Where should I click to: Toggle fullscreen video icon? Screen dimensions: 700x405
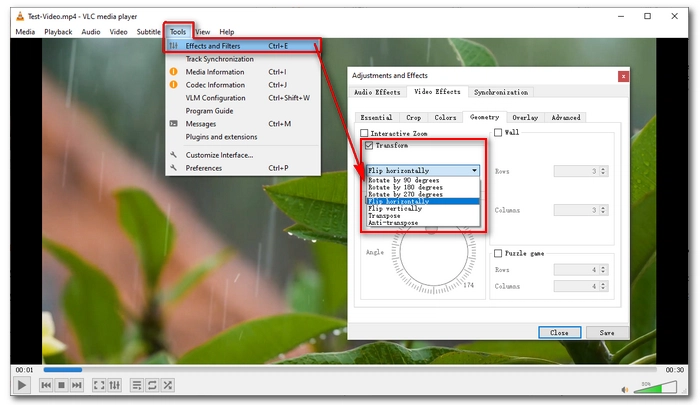[99, 385]
